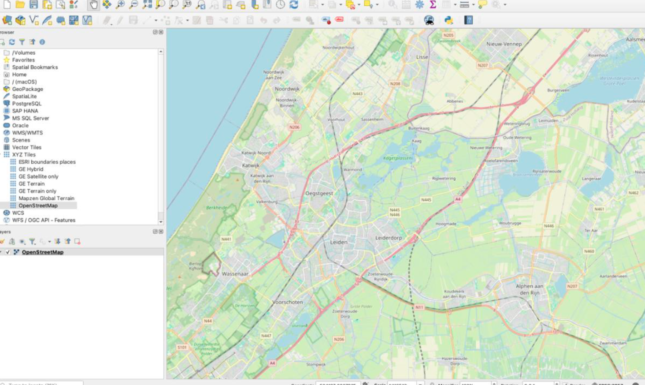The height and width of the screenshot is (385, 645).
Task: Refresh the map canvas
Action: point(294,5)
